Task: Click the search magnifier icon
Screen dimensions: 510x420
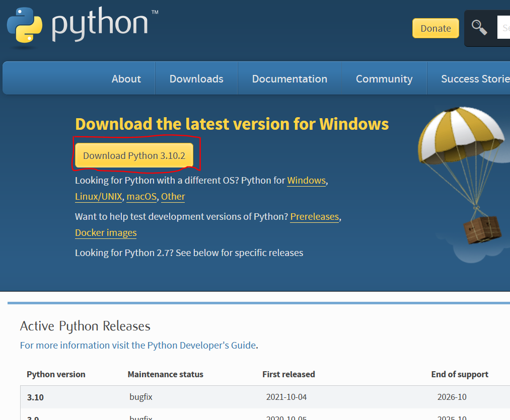Action: [479, 28]
